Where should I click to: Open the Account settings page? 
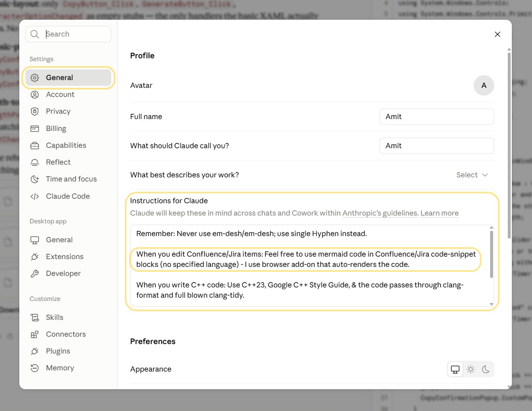[x=68, y=94]
